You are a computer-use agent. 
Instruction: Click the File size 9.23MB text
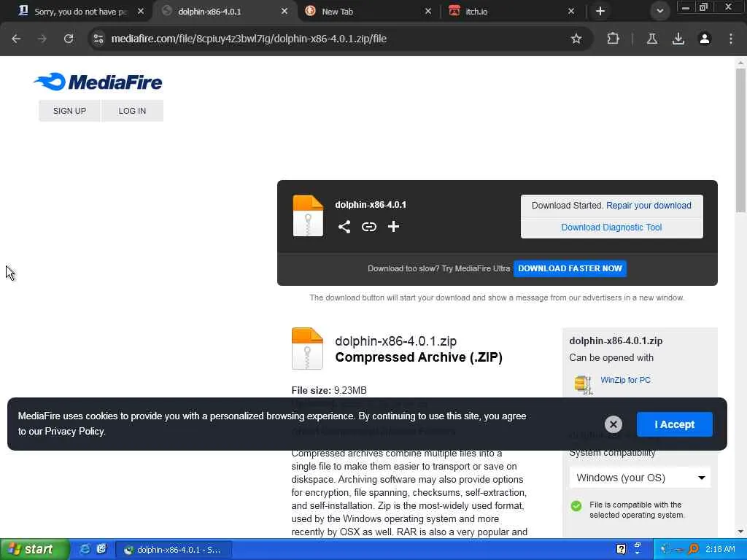pos(329,391)
